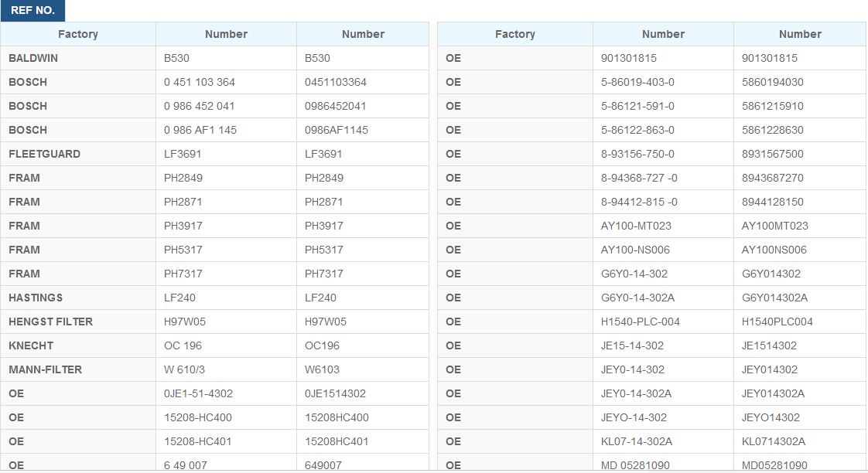Click number H1540-PLC-004
This screenshot has width=868, height=473.
(x=641, y=322)
